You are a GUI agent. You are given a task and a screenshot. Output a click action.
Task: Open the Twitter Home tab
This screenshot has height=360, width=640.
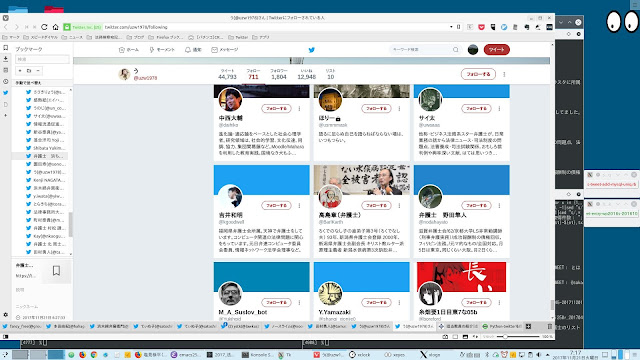coord(129,50)
